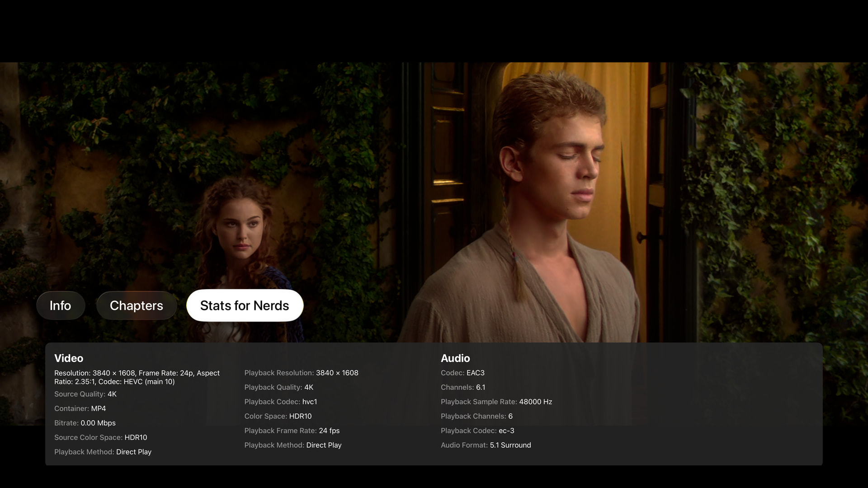Select the Playback Quality 4K entry
Screen dimensions: 868x488
pyautogui.click(x=278, y=387)
